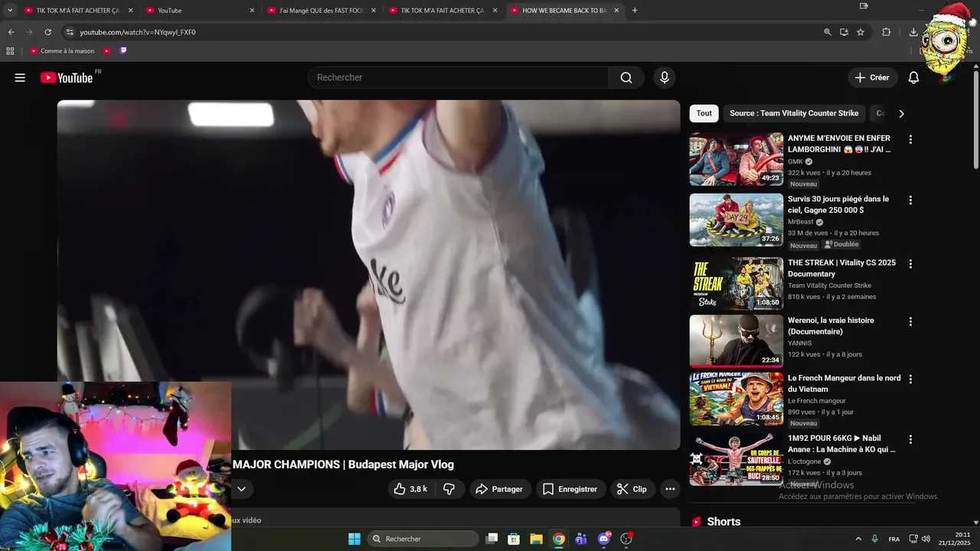The height and width of the screenshot is (551, 980).
Task: Click Enregistrer to save the video
Action: point(570,489)
